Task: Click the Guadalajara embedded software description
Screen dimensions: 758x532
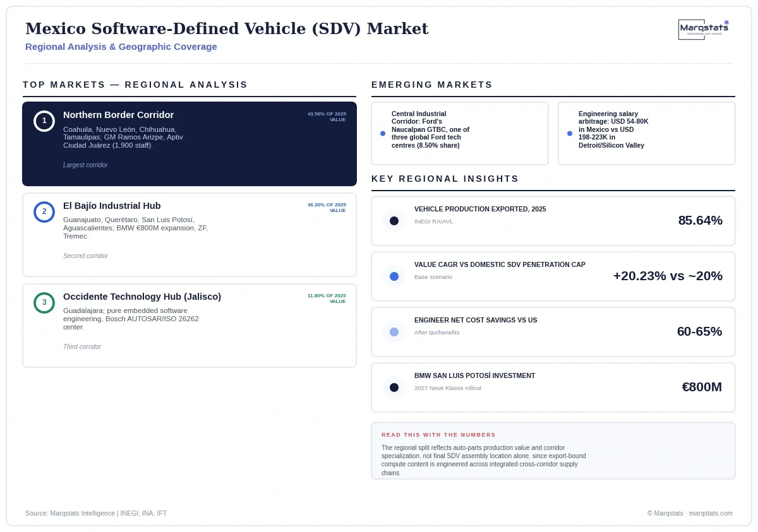Action: coord(131,319)
